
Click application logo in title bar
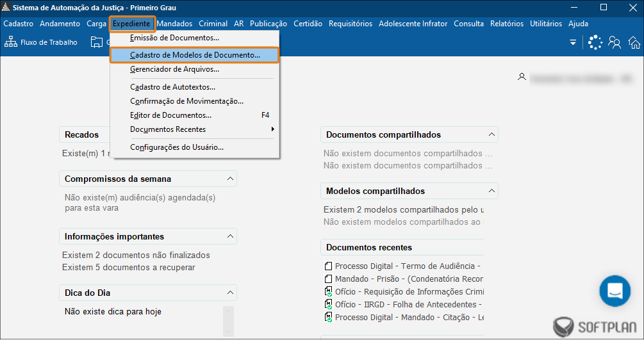point(6,8)
